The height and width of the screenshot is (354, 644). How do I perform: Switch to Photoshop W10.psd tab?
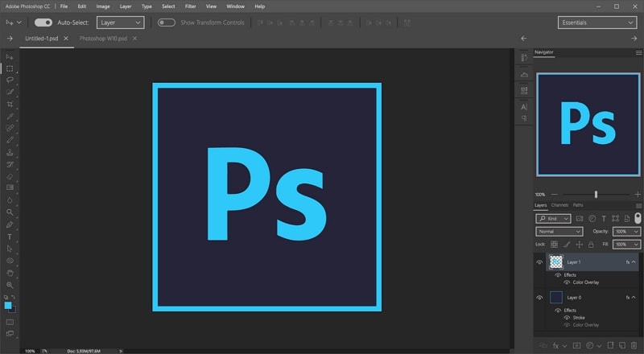coord(103,38)
